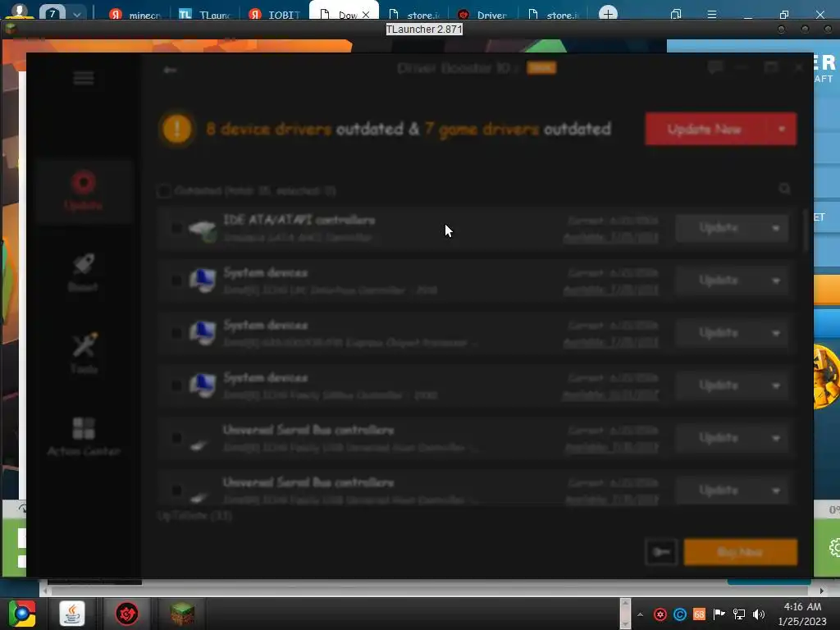
Task: Check the last Universal Serial Bus controllers checkbox
Action: [176, 491]
